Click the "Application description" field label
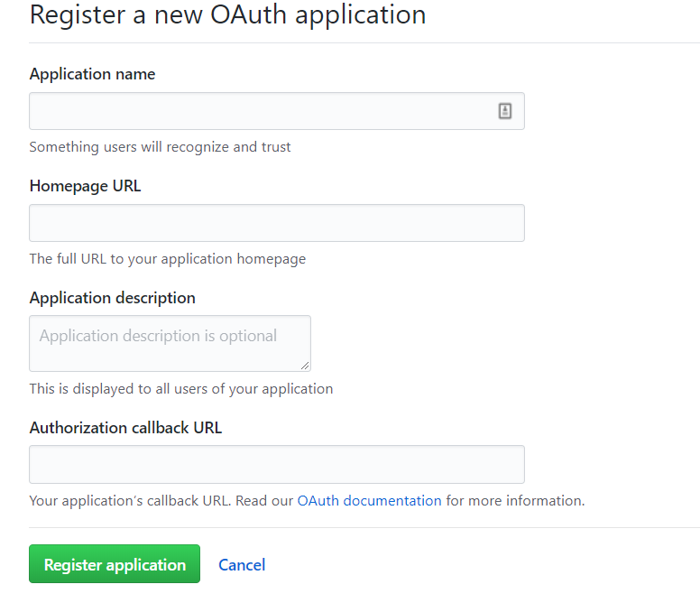 click(x=112, y=297)
